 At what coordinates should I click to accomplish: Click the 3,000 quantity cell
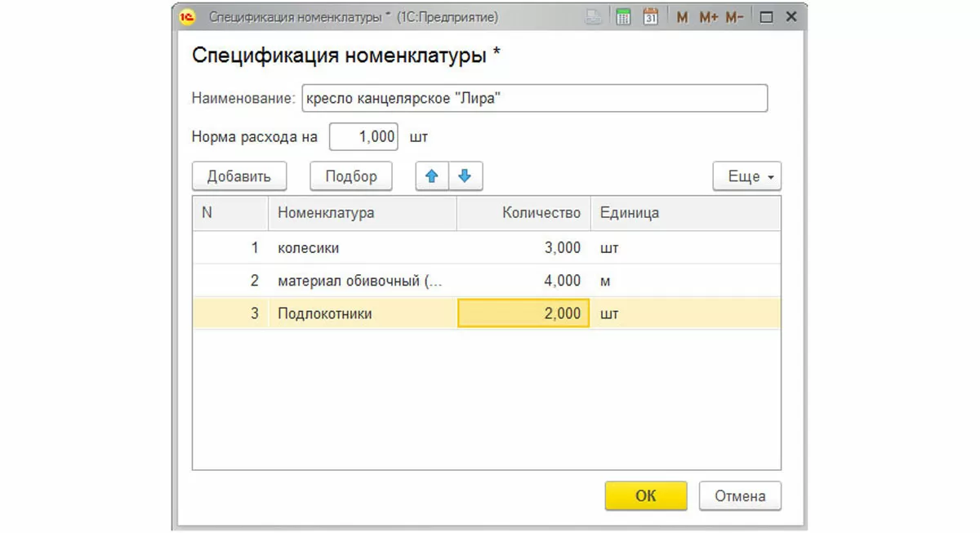pyautogui.click(x=523, y=248)
